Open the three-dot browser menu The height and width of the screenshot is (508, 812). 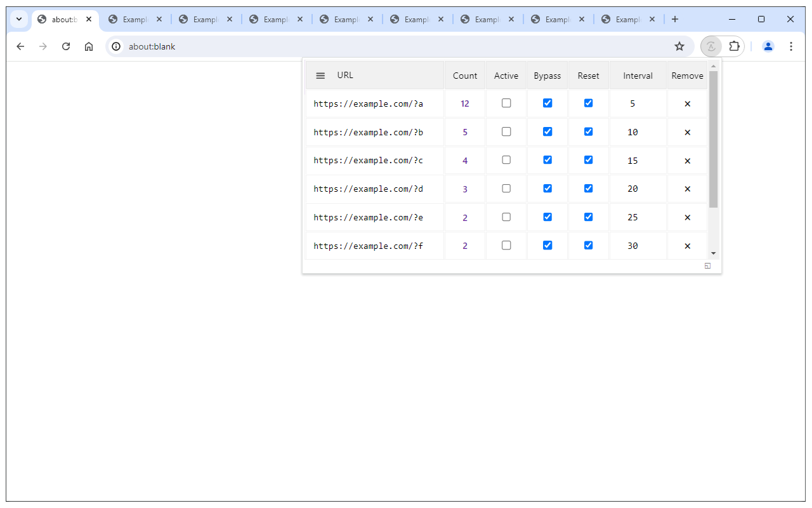791,46
